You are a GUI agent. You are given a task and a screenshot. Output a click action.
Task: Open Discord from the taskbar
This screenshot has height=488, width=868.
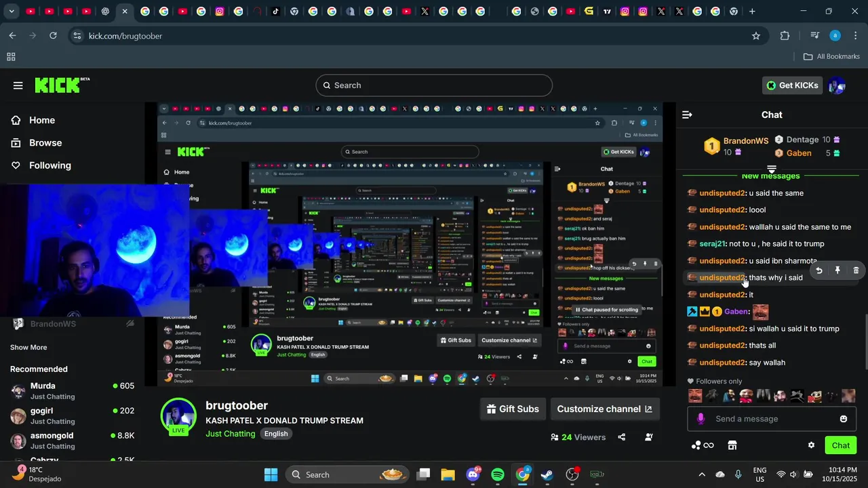[x=473, y=474]
